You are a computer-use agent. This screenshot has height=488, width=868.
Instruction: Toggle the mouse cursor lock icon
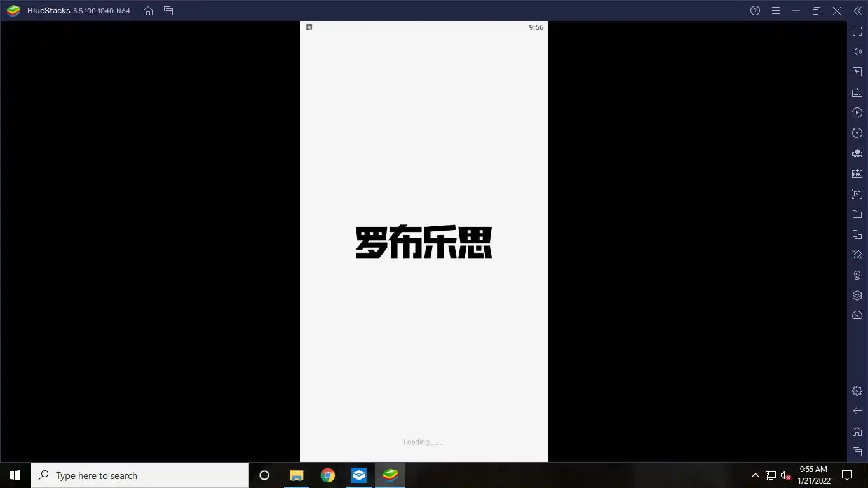[857, 72]
